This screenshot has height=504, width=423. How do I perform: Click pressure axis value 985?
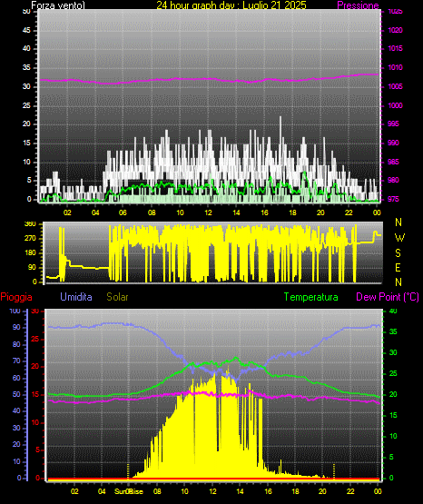click(x=393, y=162)
